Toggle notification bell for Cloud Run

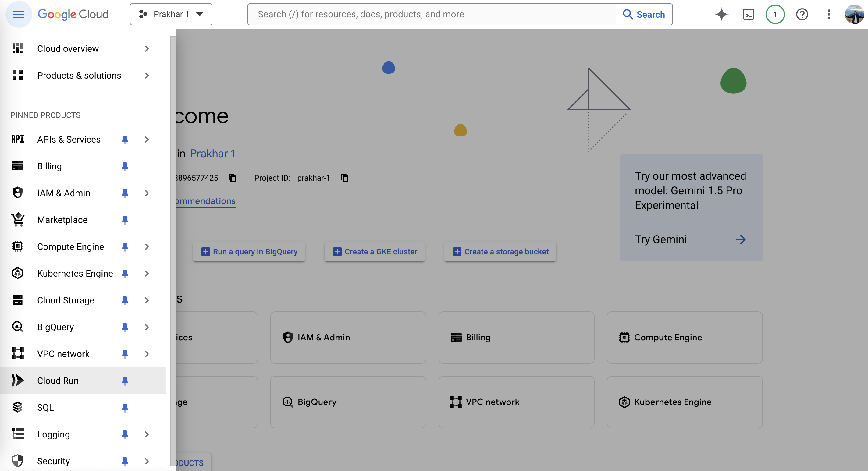coord(124,381)
